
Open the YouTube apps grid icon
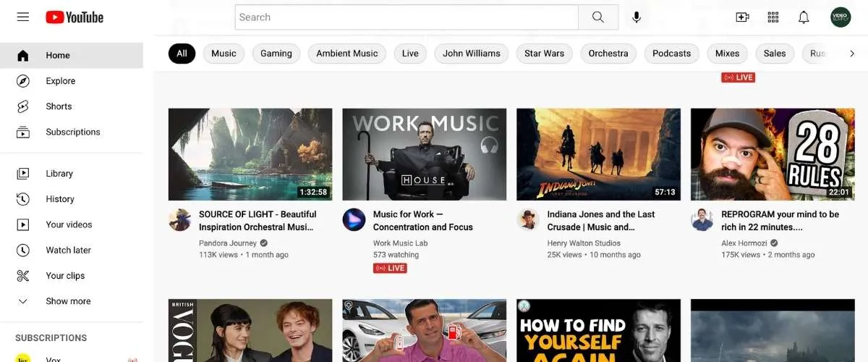773,17
